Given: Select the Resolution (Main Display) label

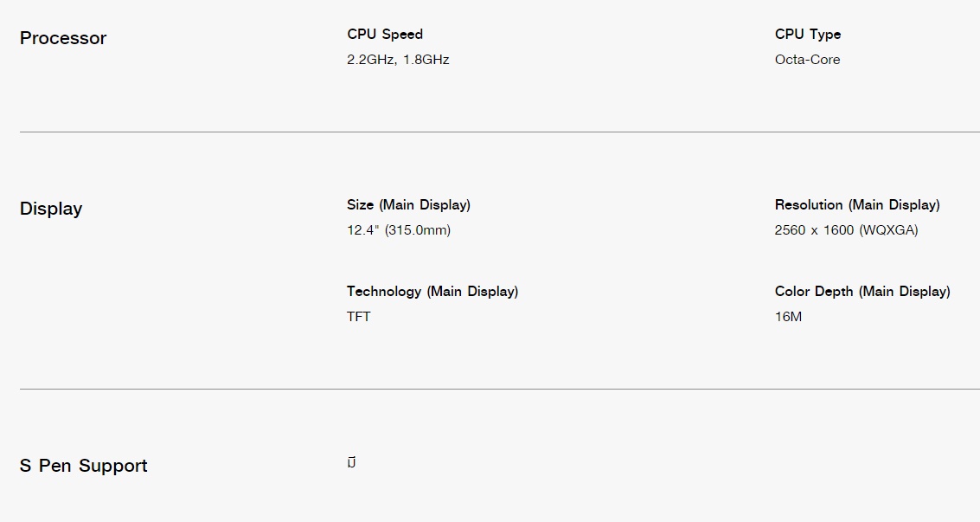Looking at the screenshot, I should pyautogui.click(x=857, y=205).
